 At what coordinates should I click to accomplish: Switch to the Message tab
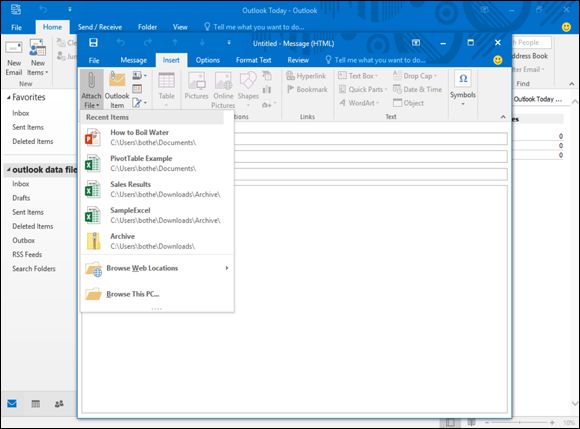(x=134, y=60)
